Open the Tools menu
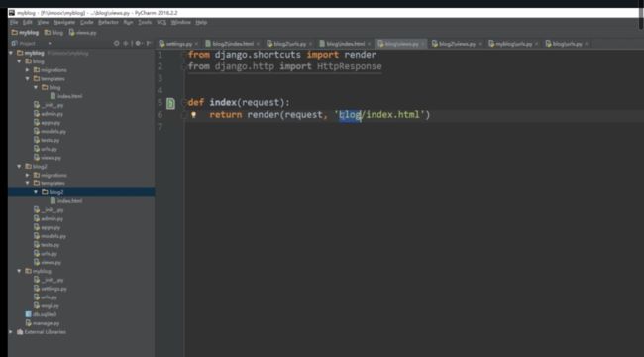 pyautogui.click(x=145, y=22)
